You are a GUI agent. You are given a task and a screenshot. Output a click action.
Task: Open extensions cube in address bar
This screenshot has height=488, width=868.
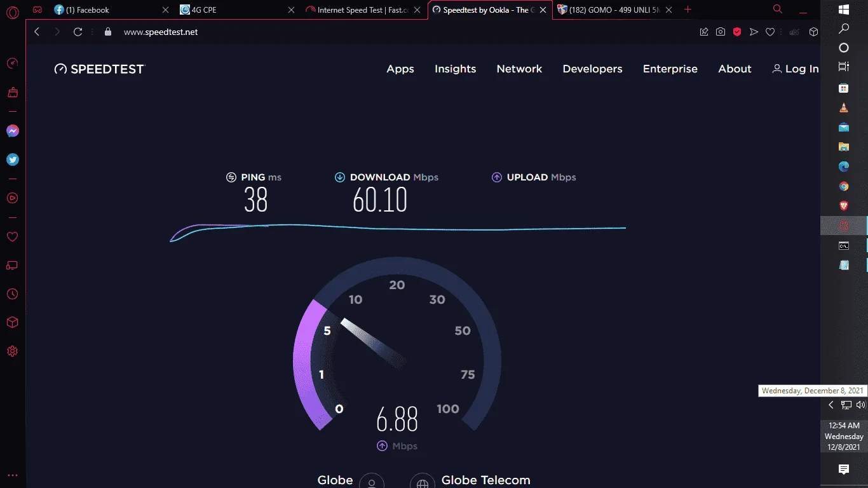click(x=813, y=32)
